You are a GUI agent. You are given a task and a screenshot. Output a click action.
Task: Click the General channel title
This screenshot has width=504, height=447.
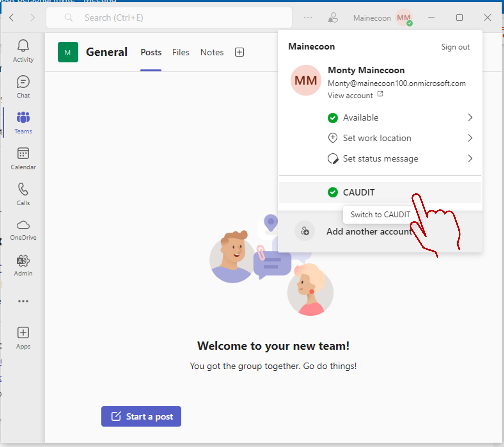click(107, 52)
